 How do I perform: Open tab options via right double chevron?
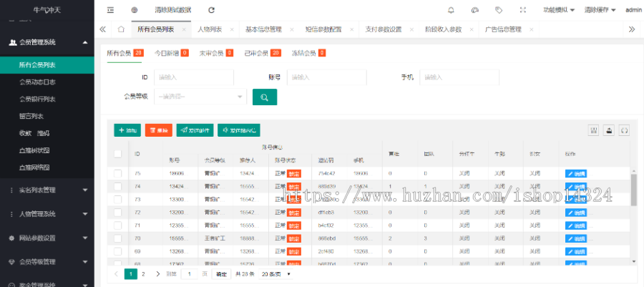(x=632, y=29)
